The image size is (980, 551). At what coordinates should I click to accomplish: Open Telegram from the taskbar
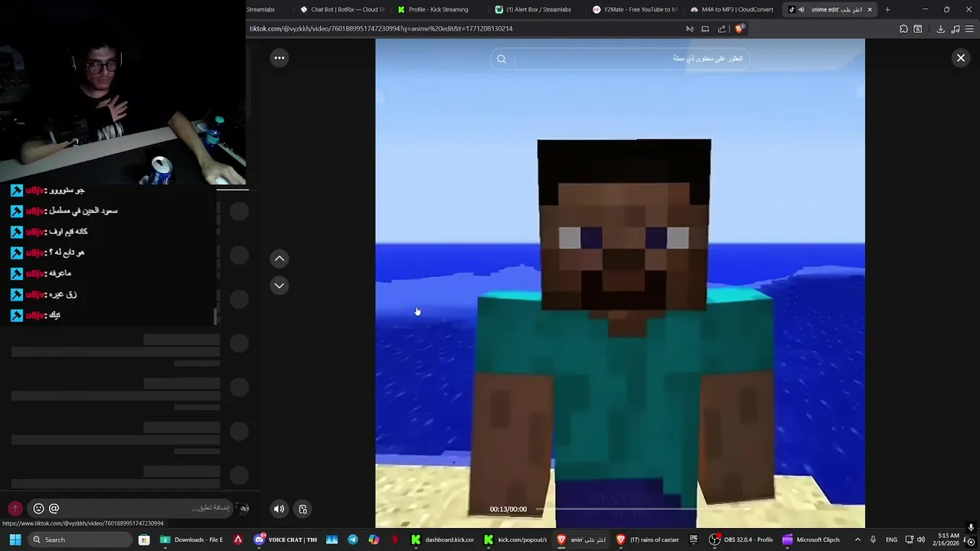click(x=352, y=540)
